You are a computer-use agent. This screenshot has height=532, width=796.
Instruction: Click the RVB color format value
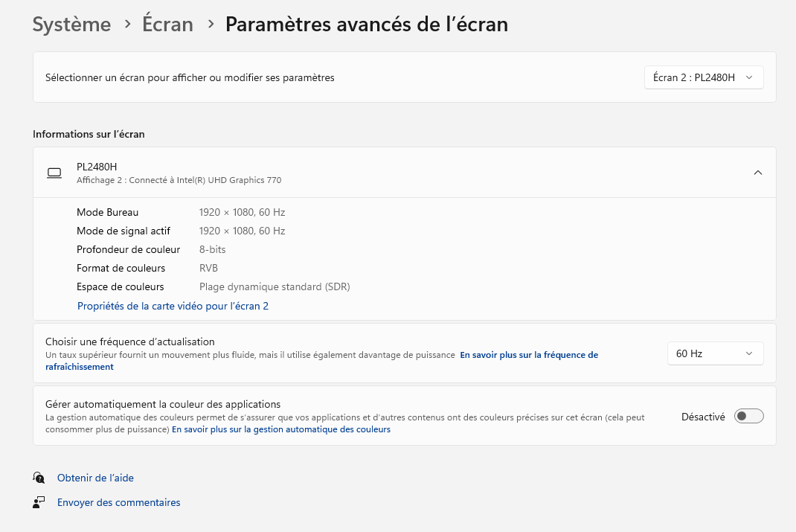click(208, 268)
